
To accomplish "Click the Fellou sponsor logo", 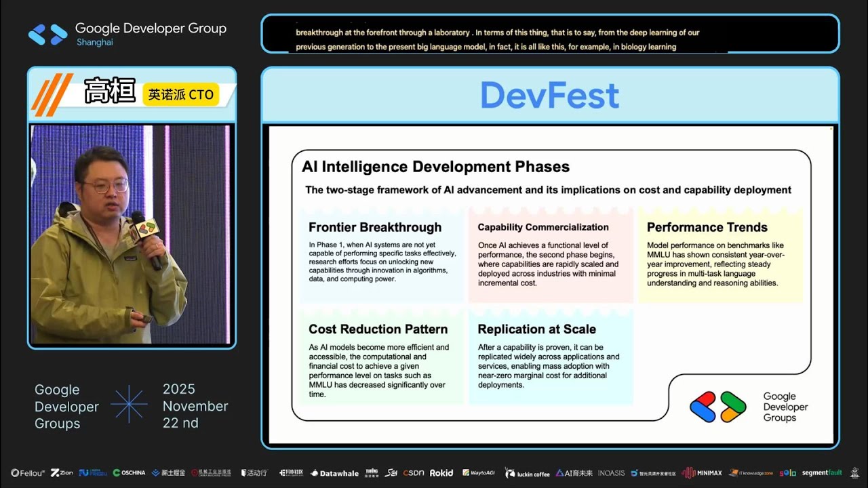I will click(x=28, y=473).
